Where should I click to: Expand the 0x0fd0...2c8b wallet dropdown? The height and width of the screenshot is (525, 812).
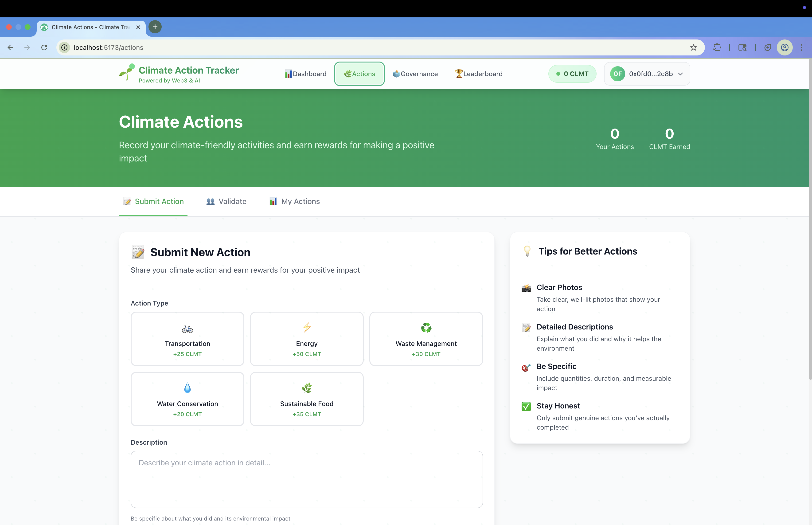tap(647, 74)
